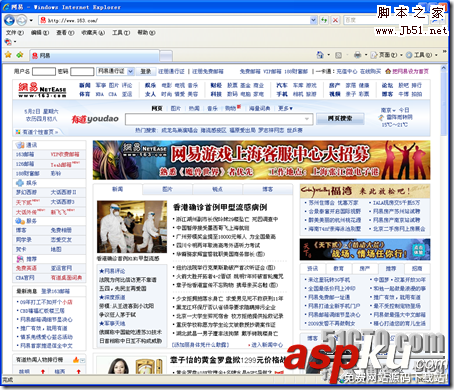
Task: Click the browser Forward arrow button
Action: [22, 20]
